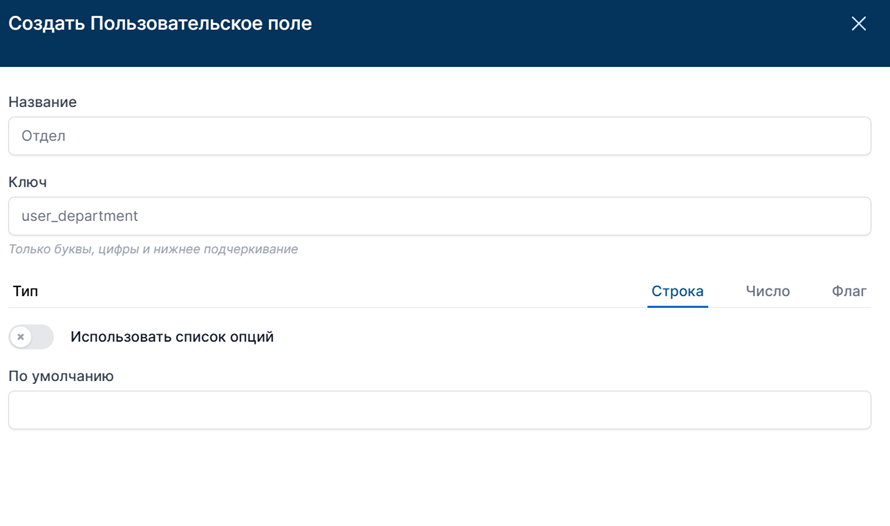This screenshot has width=890, height=526.
Task: Toggle the Использовать список опций switch
Action: [x=31, y=337]
